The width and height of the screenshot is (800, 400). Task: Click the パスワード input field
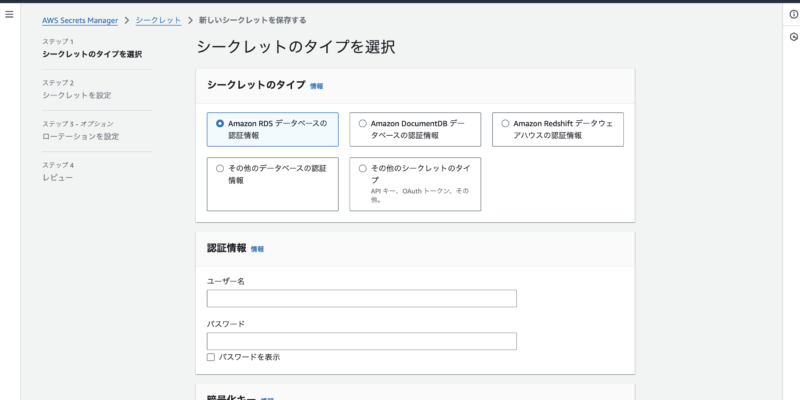point(361,341)
